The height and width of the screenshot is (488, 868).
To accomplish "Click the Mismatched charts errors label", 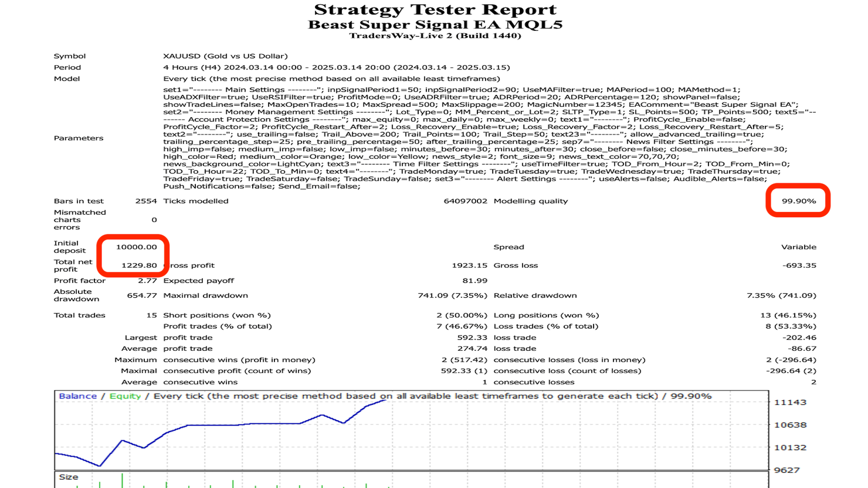I will pos(80,220).
